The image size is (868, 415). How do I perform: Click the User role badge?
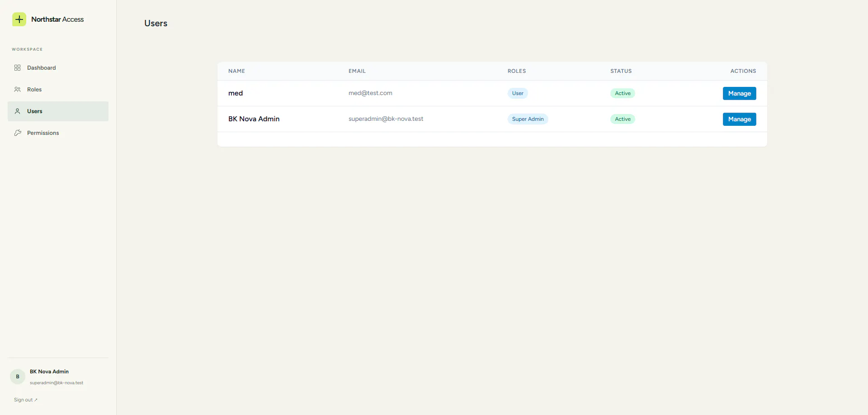coord(518,93)
